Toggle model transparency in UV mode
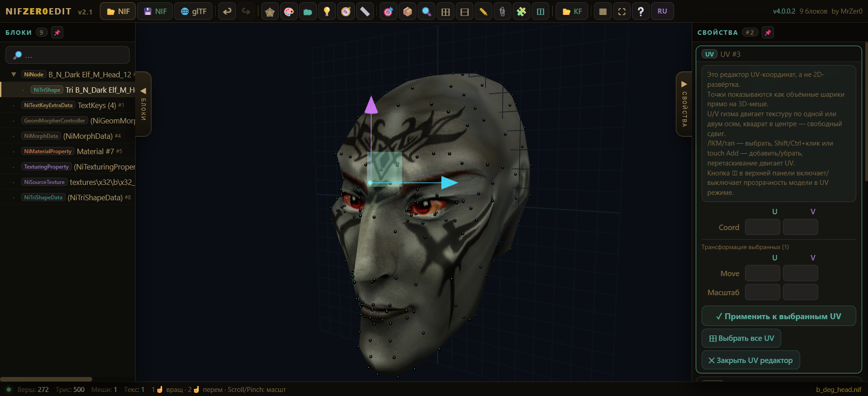 click(540, 12)
